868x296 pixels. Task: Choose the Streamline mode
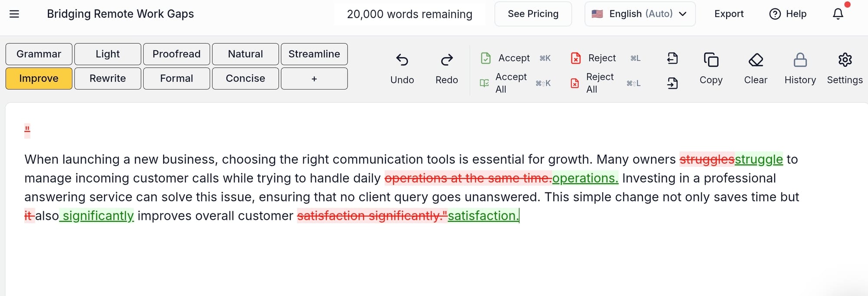314,54
